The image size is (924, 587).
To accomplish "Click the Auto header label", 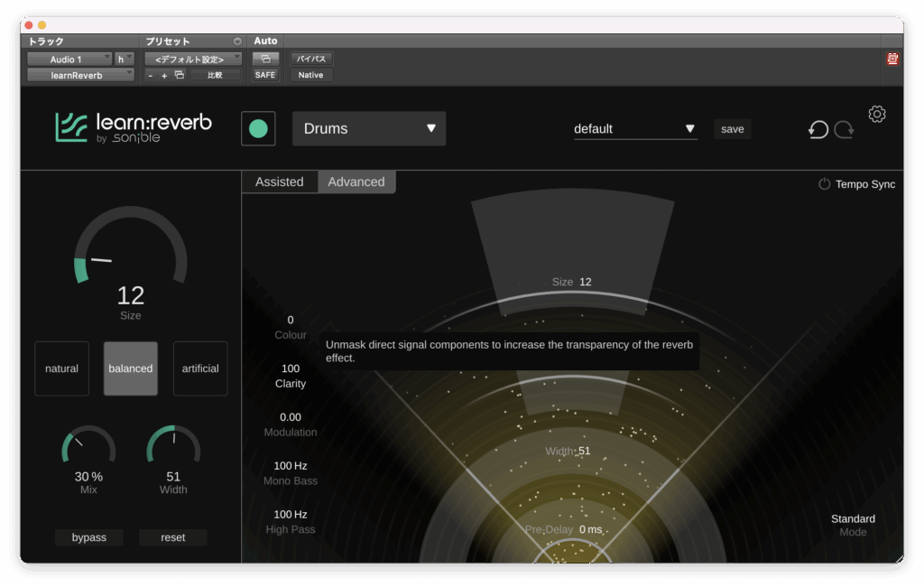I will pos(265,41).
